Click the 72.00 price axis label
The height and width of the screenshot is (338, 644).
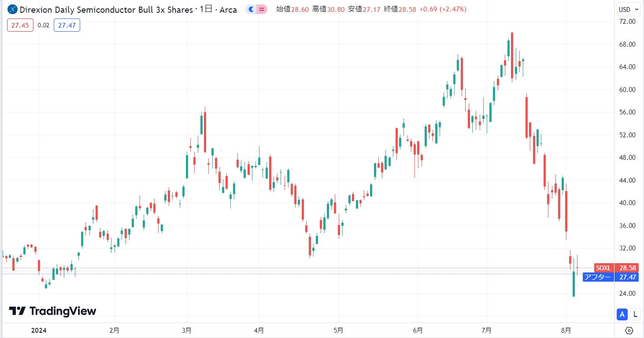point(627,22)
